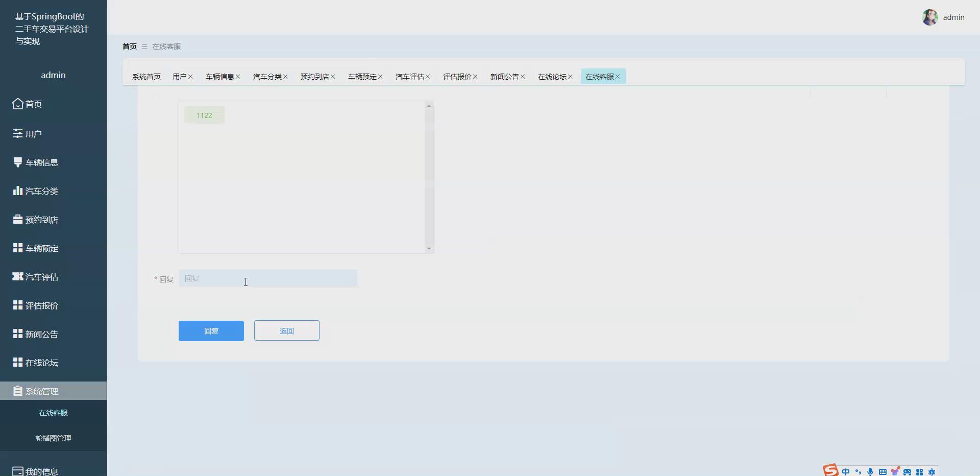Click the 1122 chat message bubble
The width and height of the screenshot is (980, 476).
coord(204,115)
